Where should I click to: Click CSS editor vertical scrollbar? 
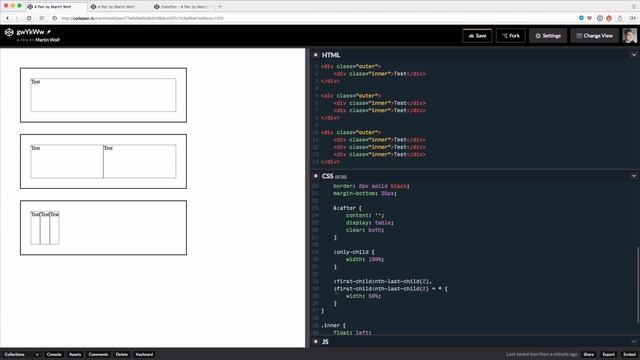[x=638, y=284]
